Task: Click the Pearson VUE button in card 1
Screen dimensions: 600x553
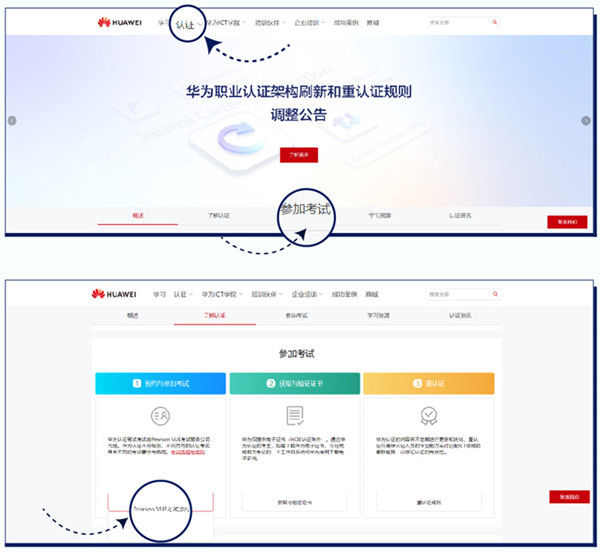Action: 160,503
